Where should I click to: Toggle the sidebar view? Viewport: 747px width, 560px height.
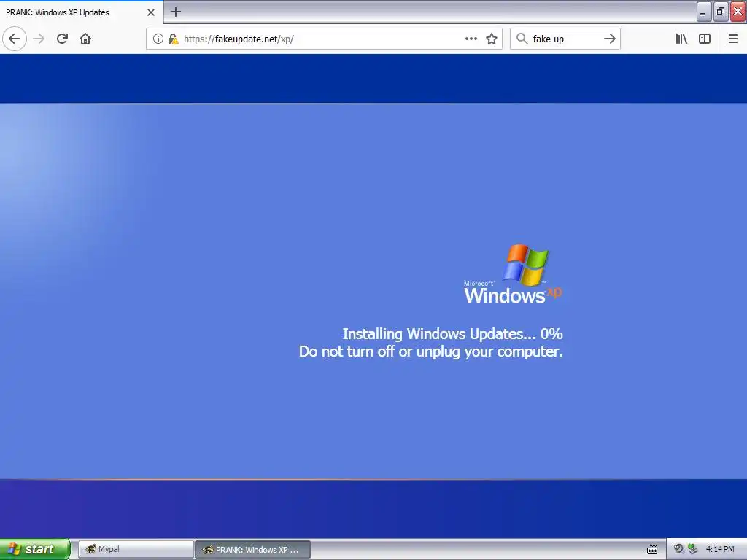point(705,39)
